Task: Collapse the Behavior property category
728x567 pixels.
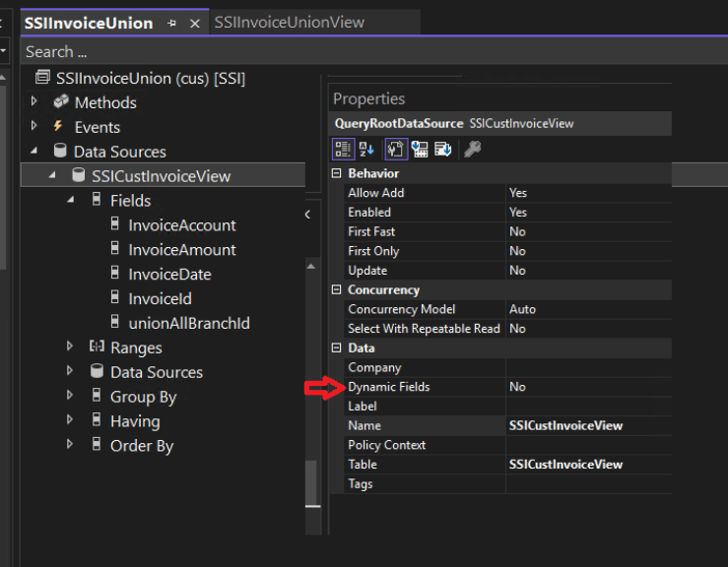Action: (x=336, y=173)
